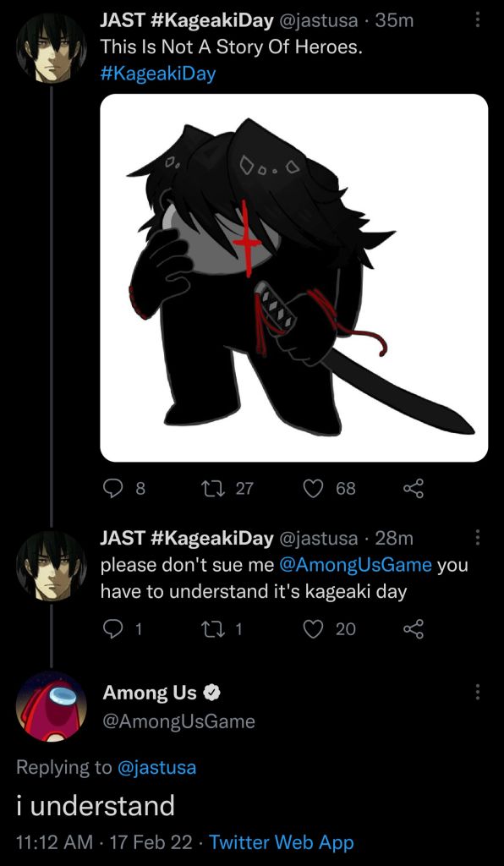
Task: Like the tweet with 68 likes
Action: [x=314, y=488]
